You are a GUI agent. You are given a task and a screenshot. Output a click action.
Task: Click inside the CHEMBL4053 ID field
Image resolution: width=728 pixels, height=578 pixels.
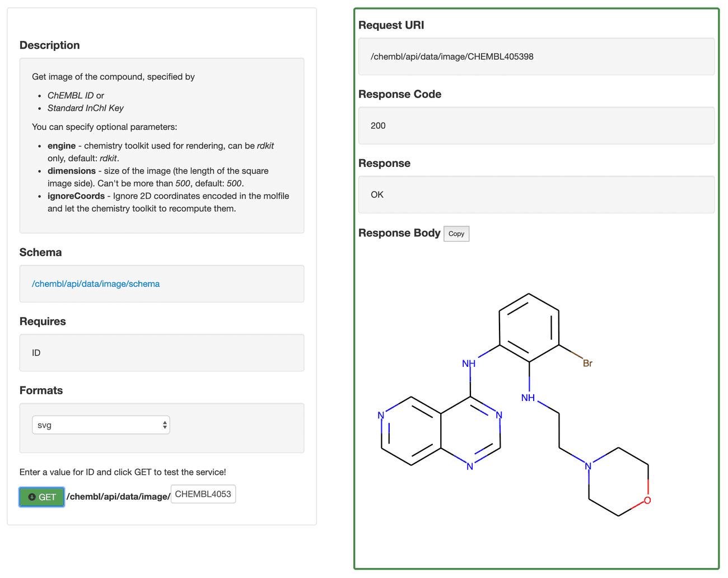[203, 494]
